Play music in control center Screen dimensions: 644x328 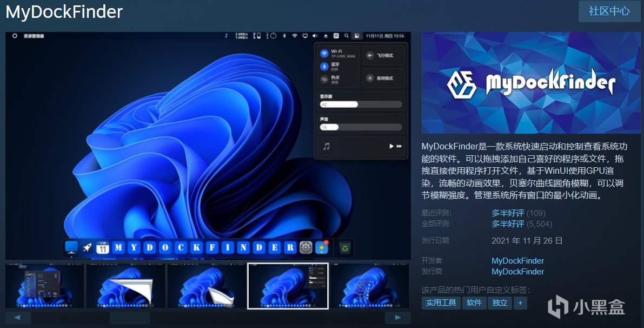click(391, 146)
